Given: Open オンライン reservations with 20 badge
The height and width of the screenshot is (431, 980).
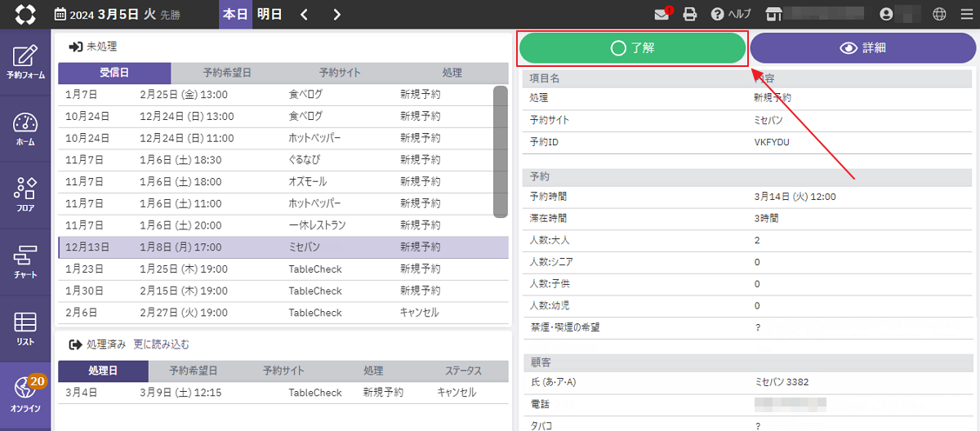Looking at the screenshot, I should tap(25, 395).
